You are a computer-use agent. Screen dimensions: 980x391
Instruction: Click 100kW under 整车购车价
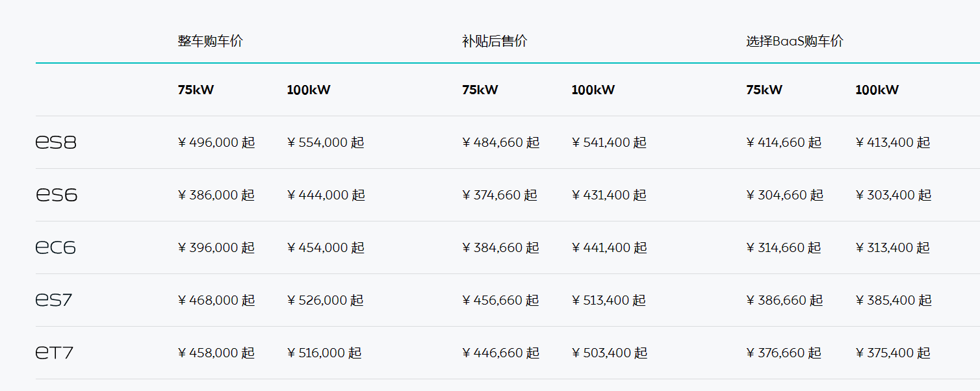[309, 90]
